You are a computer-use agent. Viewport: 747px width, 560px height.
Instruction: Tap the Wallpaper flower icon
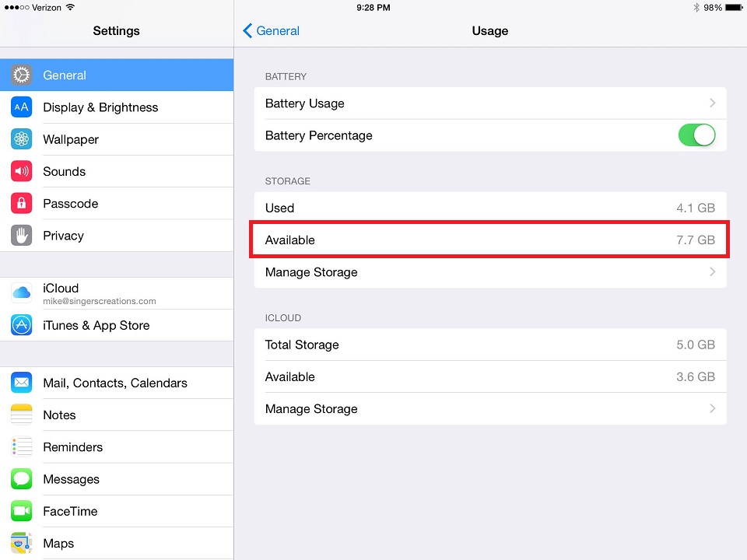(22, 139)
